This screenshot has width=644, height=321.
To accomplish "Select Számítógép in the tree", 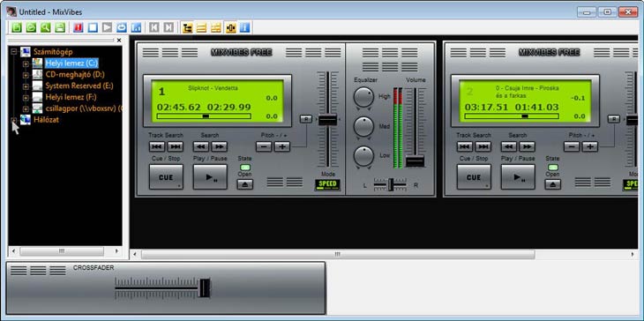I will click(x=53, y=52).
